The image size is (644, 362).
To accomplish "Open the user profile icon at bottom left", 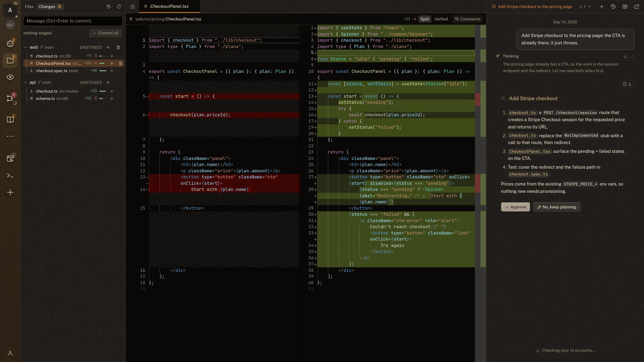I will 10,353.
